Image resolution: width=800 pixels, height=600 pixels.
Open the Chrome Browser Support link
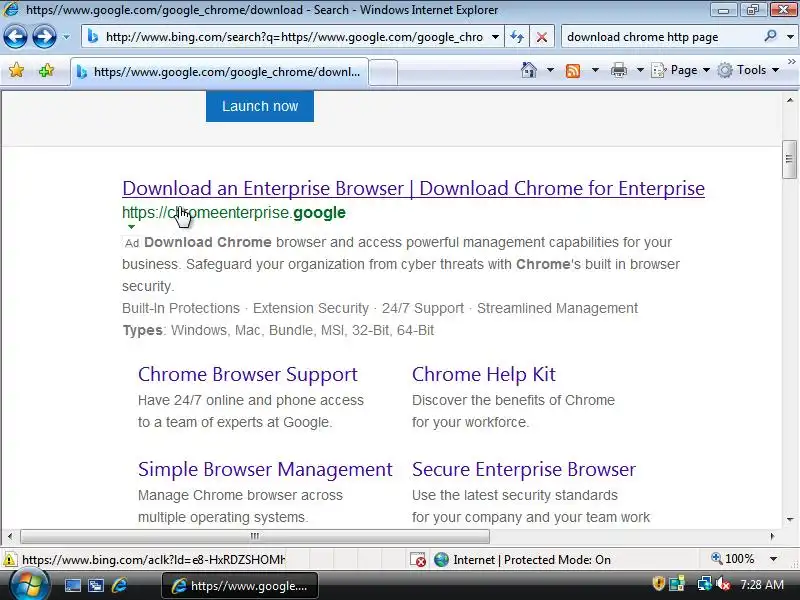(247, 374)
